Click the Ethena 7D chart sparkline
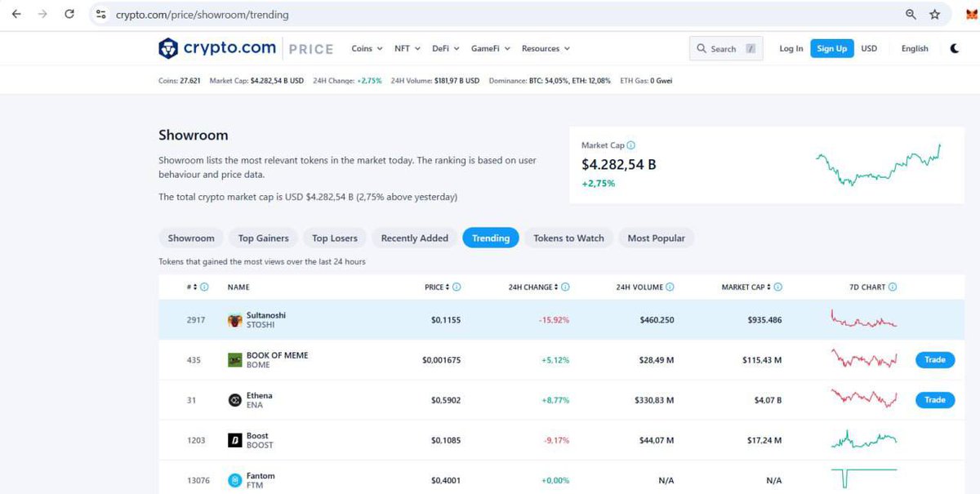This screenshot has width=980, height=494. pos(864,398)
